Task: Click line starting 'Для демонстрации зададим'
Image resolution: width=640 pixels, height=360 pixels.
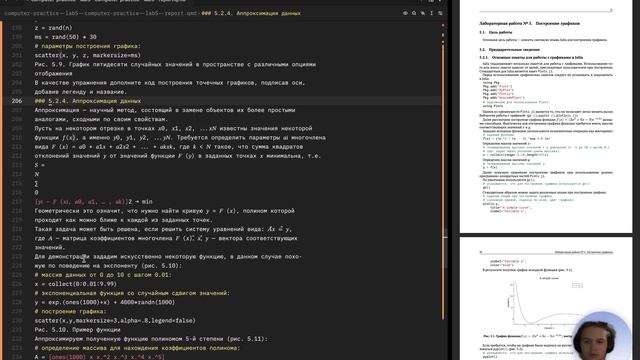Action: pyautogui.click(x=168, y=256)
